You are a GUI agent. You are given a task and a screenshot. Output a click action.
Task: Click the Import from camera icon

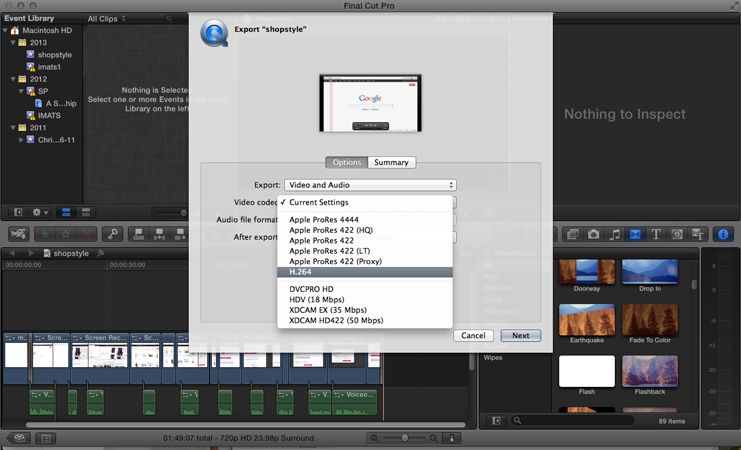tap(19, 234)
